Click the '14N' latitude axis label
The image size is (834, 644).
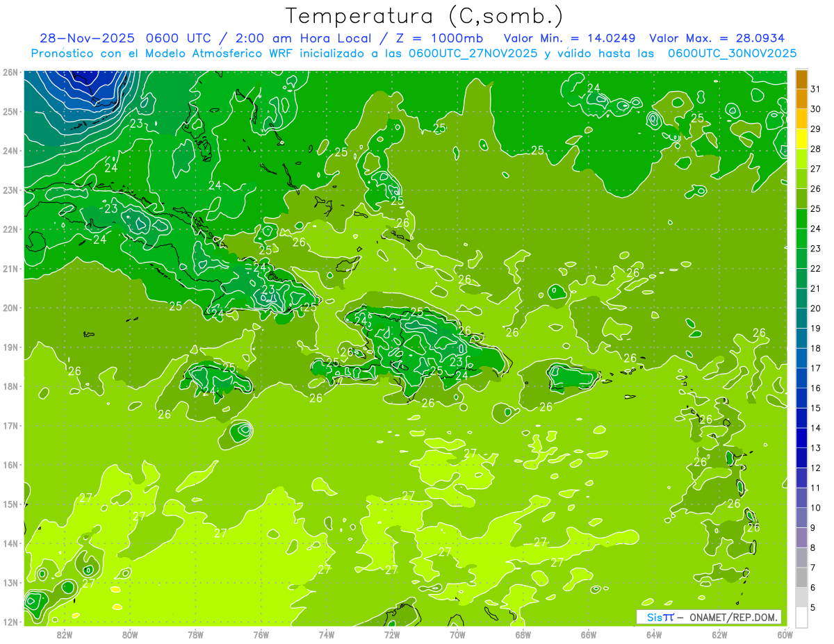(10, 543)
